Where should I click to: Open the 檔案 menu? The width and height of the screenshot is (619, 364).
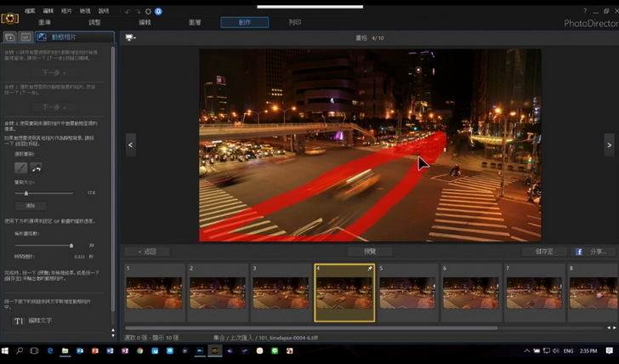(31, 11)
